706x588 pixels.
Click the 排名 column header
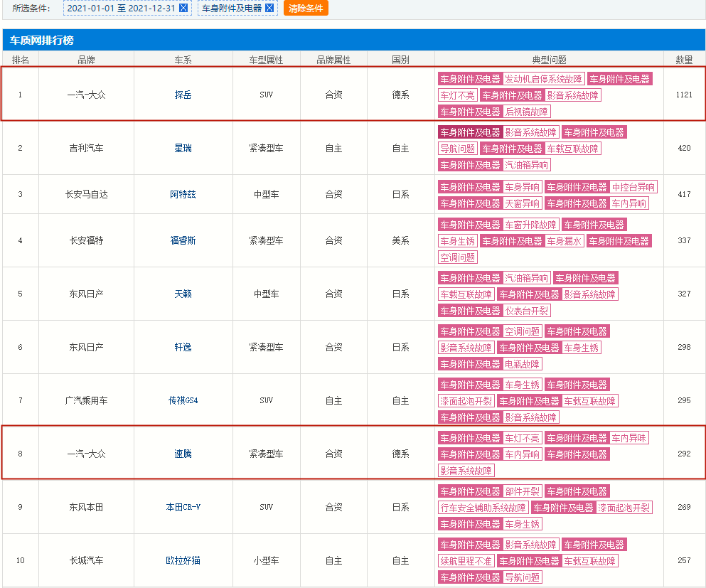coord(20,60)
